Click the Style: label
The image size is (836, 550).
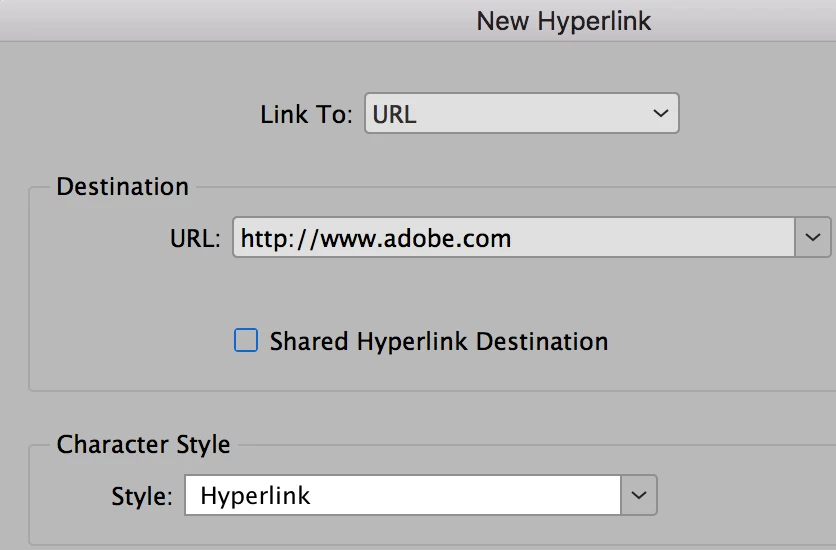coord(142,497)
